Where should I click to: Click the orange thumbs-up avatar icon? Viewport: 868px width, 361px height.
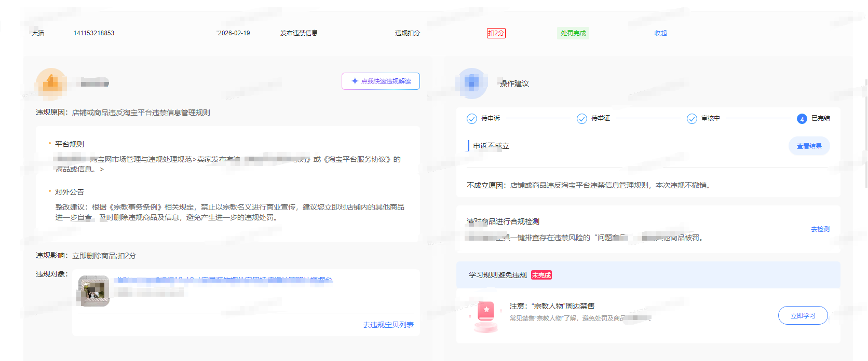pos(51,83)
